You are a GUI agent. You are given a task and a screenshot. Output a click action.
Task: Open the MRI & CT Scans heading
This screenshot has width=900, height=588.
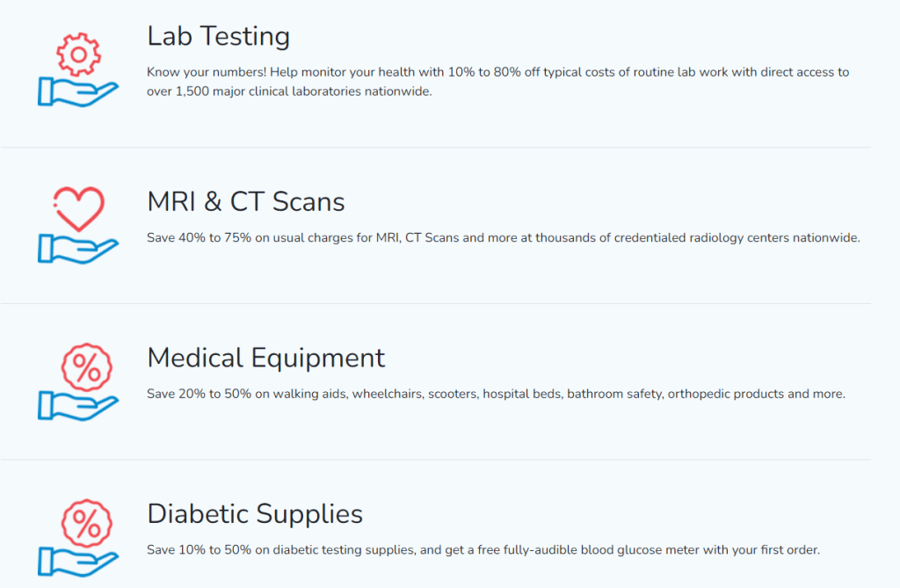pos(246,201)
